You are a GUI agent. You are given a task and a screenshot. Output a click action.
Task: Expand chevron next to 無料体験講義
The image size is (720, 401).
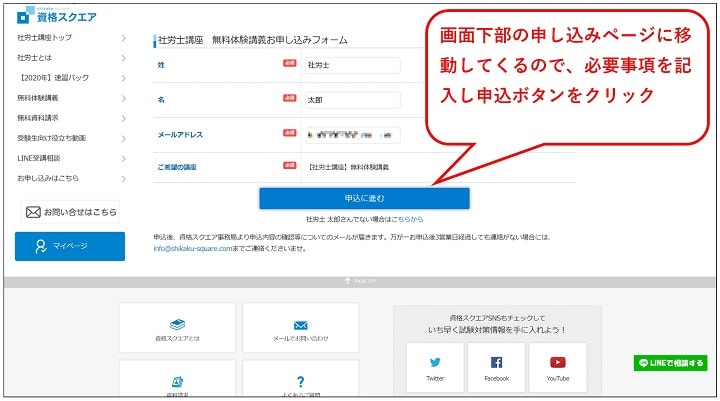[x=124, y=98]
